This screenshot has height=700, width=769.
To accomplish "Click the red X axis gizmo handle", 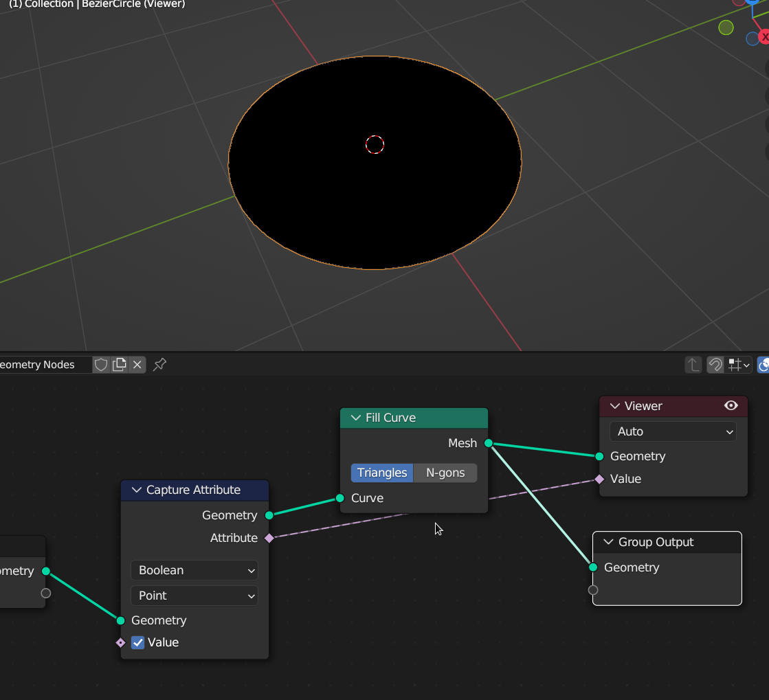I will click(764, 36).
